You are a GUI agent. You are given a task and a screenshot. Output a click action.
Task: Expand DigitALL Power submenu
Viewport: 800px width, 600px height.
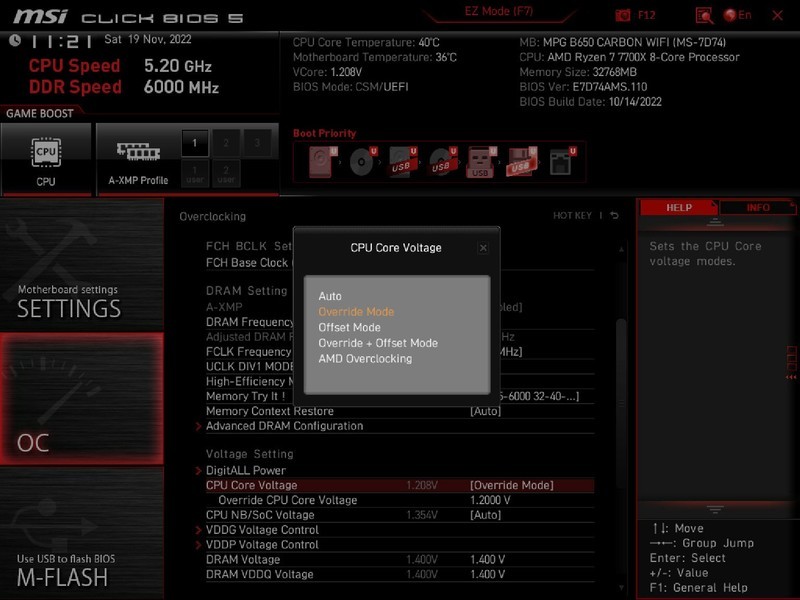(x=245, y=470)
